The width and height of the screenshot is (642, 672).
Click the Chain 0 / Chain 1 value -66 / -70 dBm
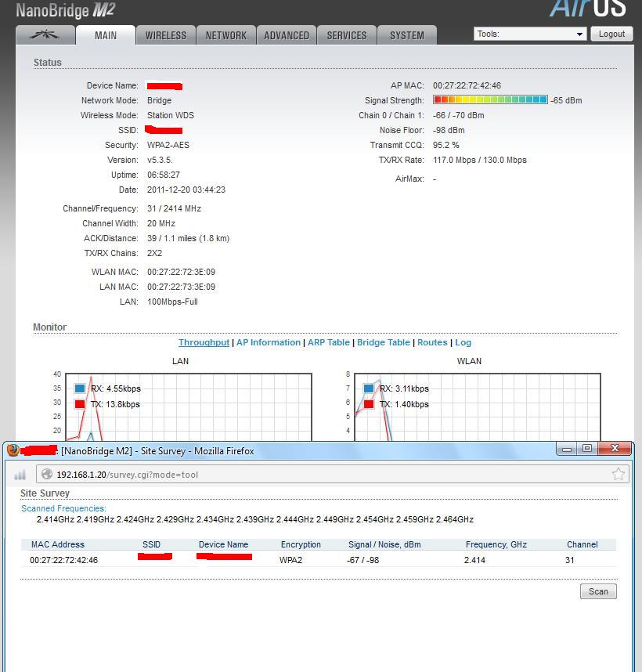click(x=458, y=115)
